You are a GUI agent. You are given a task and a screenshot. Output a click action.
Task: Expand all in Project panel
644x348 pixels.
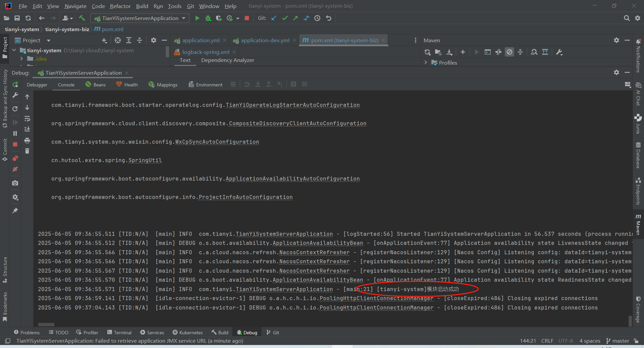pos(129,40)
